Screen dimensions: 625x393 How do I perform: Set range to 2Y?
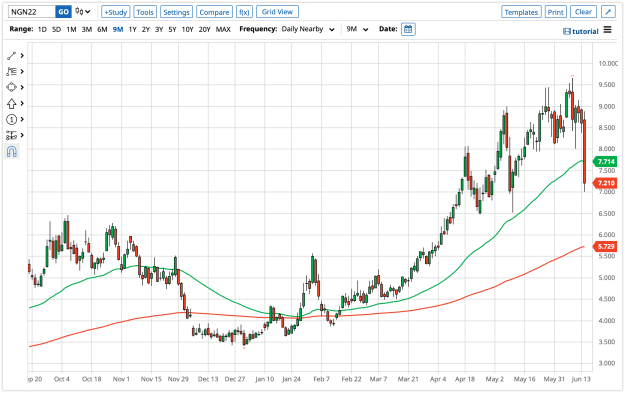(146, 29)
